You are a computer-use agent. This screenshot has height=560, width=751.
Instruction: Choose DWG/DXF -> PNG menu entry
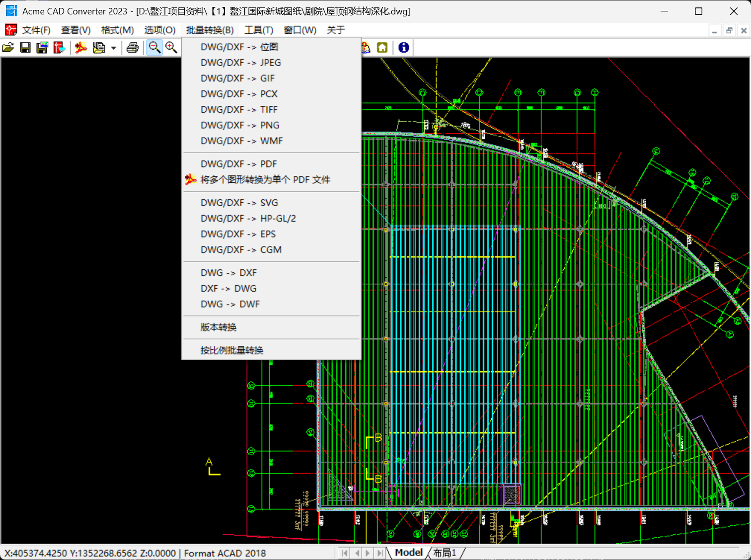point(271,125)
